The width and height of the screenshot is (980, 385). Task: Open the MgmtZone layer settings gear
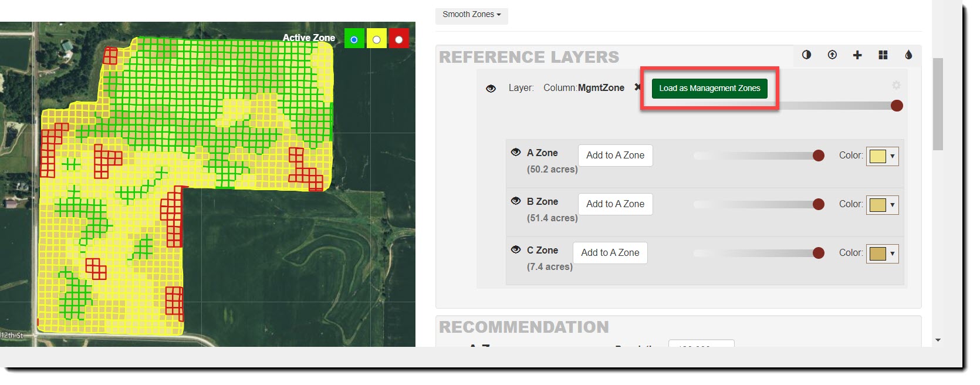click(896, 85)
